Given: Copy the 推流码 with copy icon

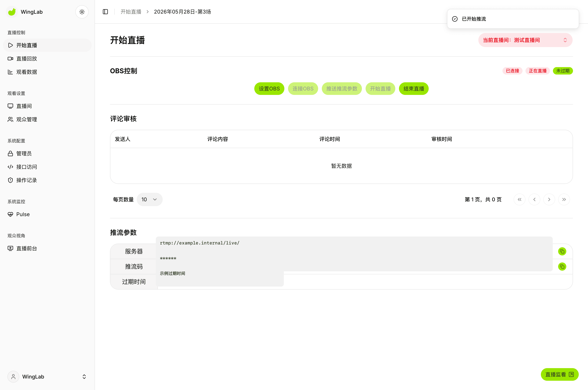Looking at the screenshot, I should pos(562,267).
